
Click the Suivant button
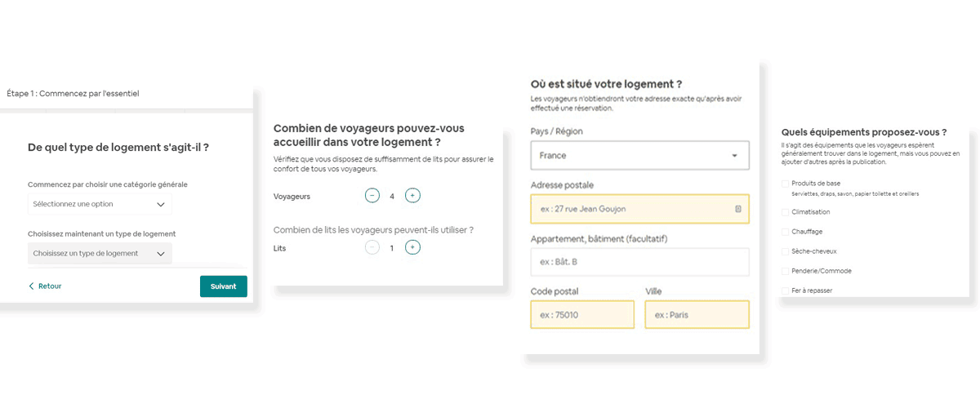coord(224,286)
